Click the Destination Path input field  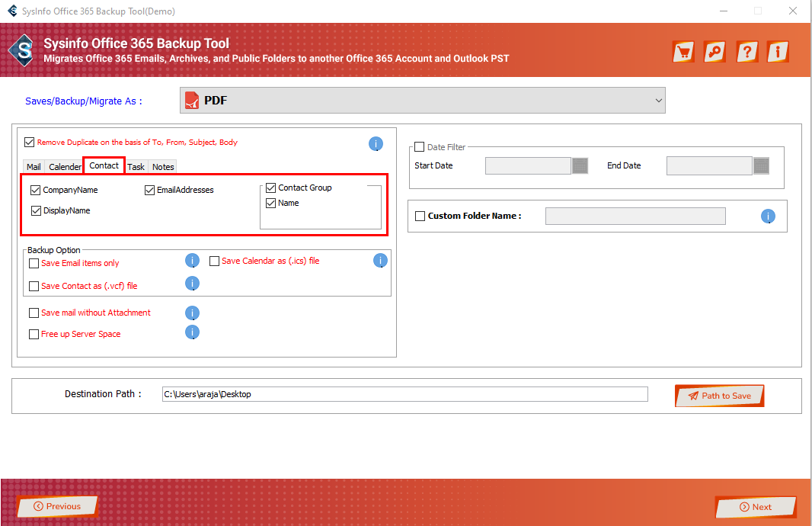point(405,394)
